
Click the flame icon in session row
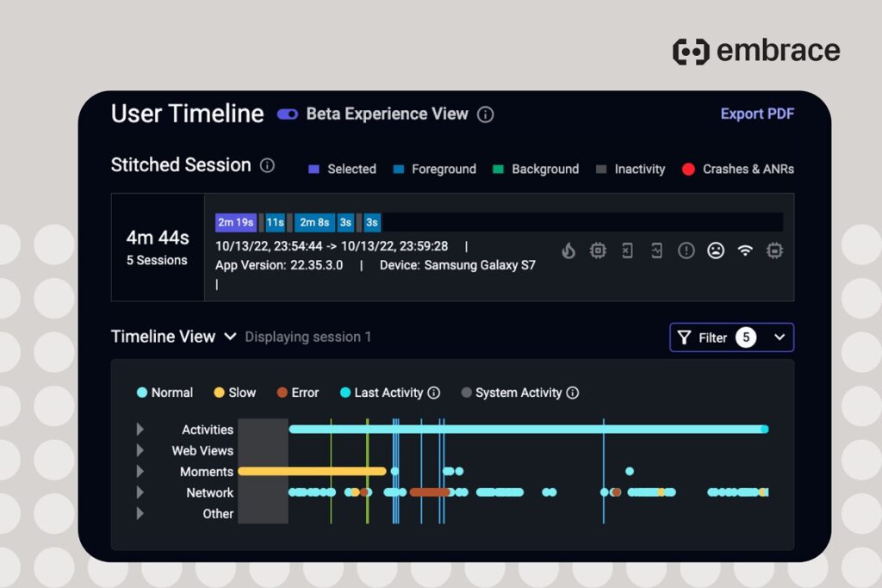point(568,251)
